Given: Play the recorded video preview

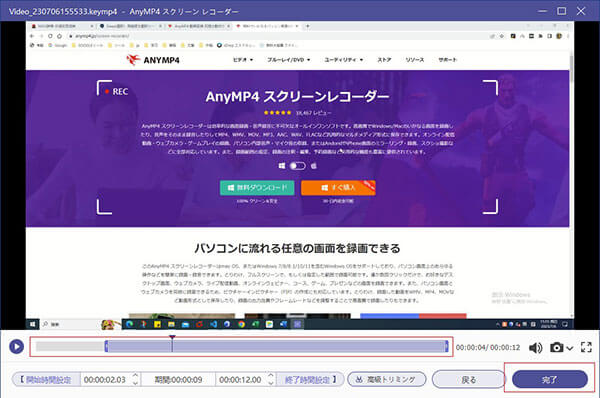Looking at the screenshot, I should (x=16, y=347).
